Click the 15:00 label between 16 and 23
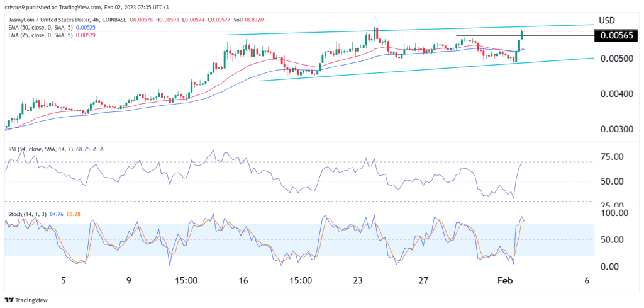This screenshot has width=644, height=308. click(x=299, y=280)
